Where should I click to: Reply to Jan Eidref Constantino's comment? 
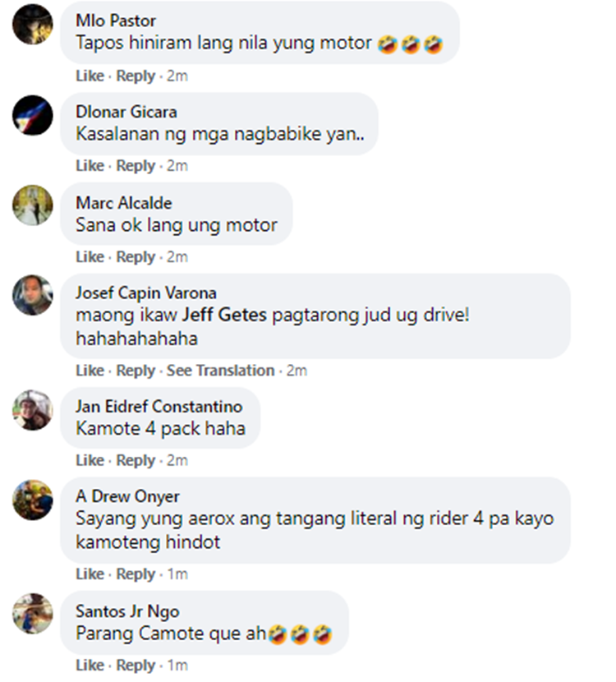coord(136,460)
